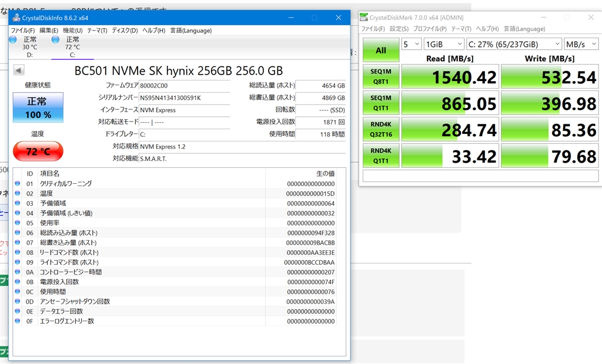Click the status dot for ID 0B 電源投入回数
This screenshot has width=602, height=364.
18,282
